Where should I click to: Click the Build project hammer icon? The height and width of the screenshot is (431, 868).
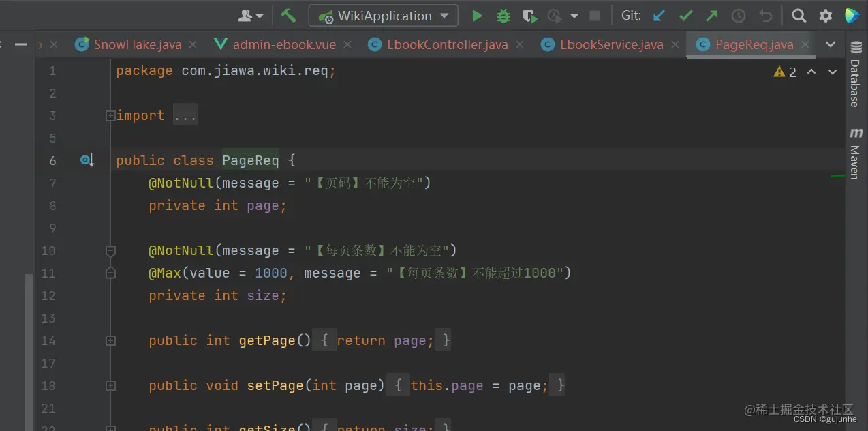(x=288, y=15)
